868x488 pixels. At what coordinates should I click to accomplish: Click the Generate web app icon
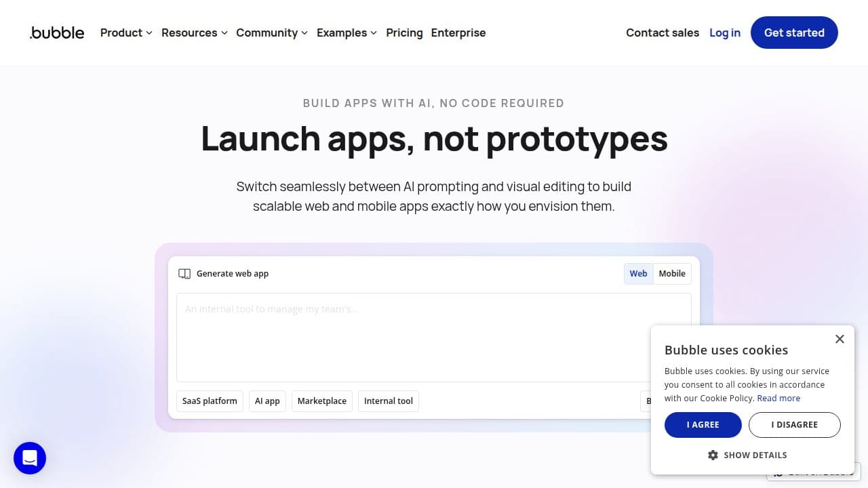tap(184, 274)
